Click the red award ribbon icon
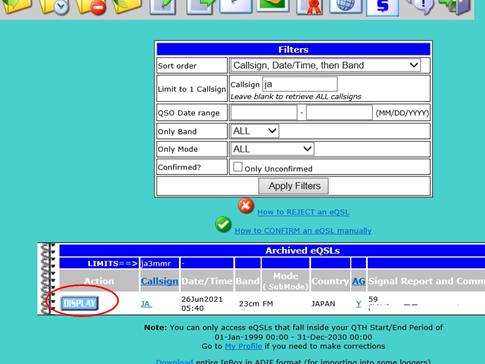Viewport: 485px width, 364px height. [309, 7]
